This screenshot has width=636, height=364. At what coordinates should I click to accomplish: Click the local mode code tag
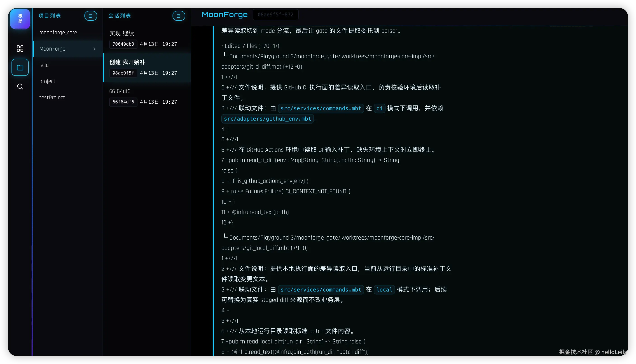coord(384,289)
